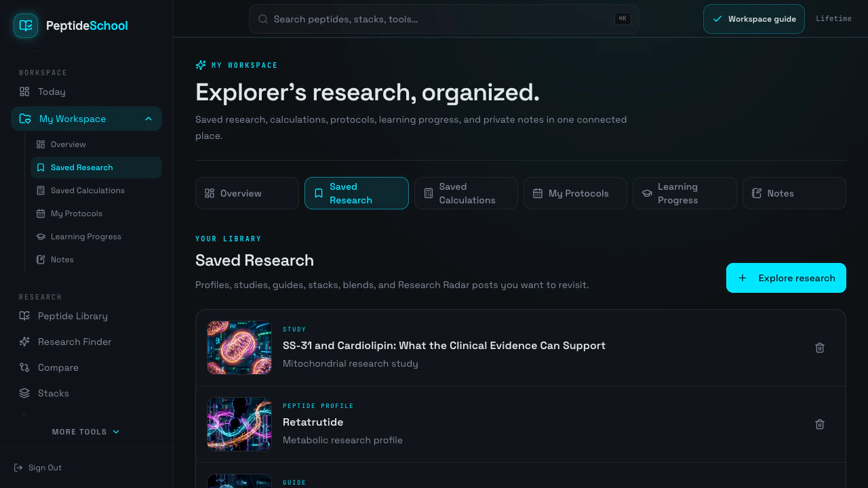Screen dimensions: 868x488
Task: Click the grid icon in Overview tab
Action: point(210,193)
